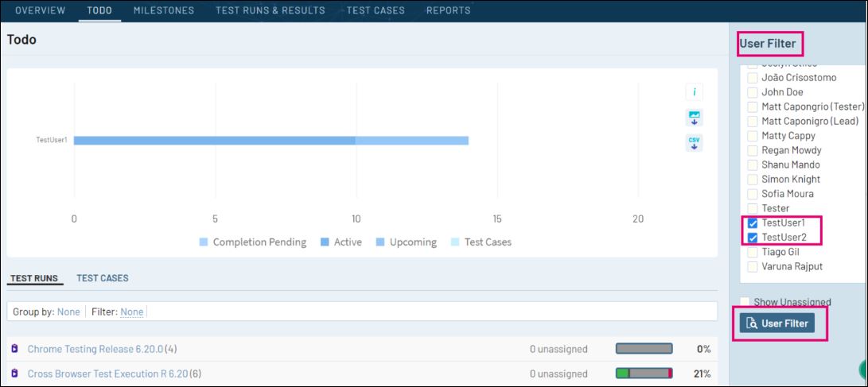This screenshot has height=387, width=868.
Task: Click the chart info icon
Action: point(694,93)
